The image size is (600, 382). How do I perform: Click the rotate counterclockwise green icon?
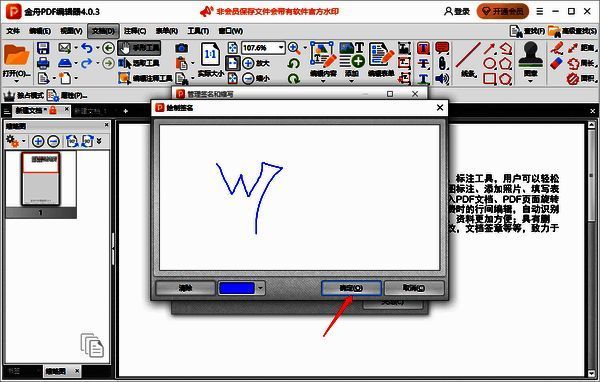[x=293, y=64]
